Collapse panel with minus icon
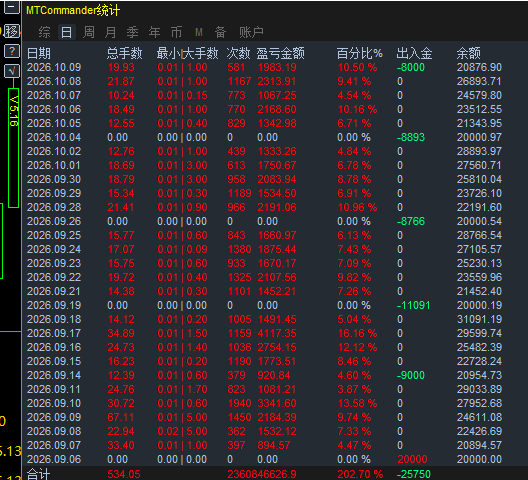 tap(12, 7)
